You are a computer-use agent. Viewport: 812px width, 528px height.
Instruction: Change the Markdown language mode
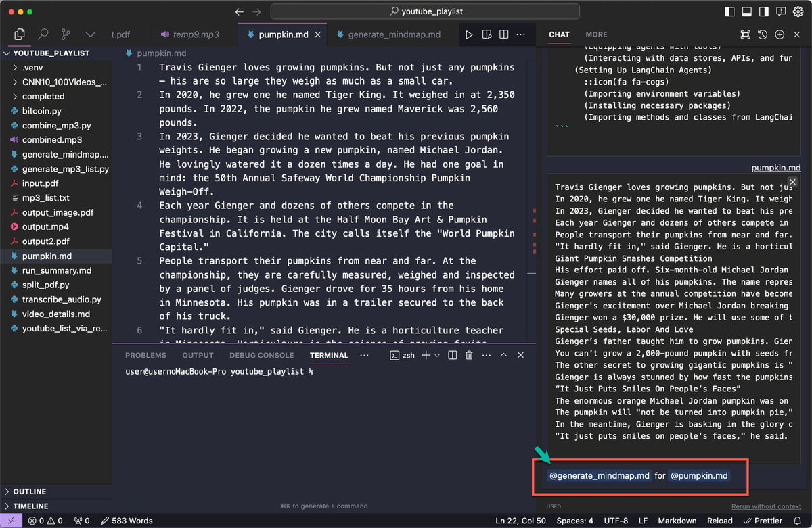pos(677,521)
